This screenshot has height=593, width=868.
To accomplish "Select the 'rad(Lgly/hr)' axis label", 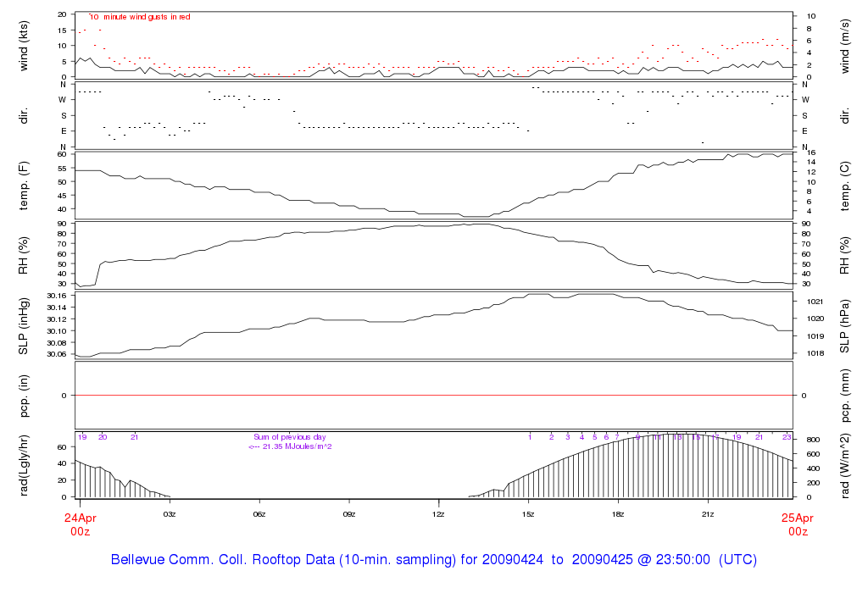I will click(24, 465).
